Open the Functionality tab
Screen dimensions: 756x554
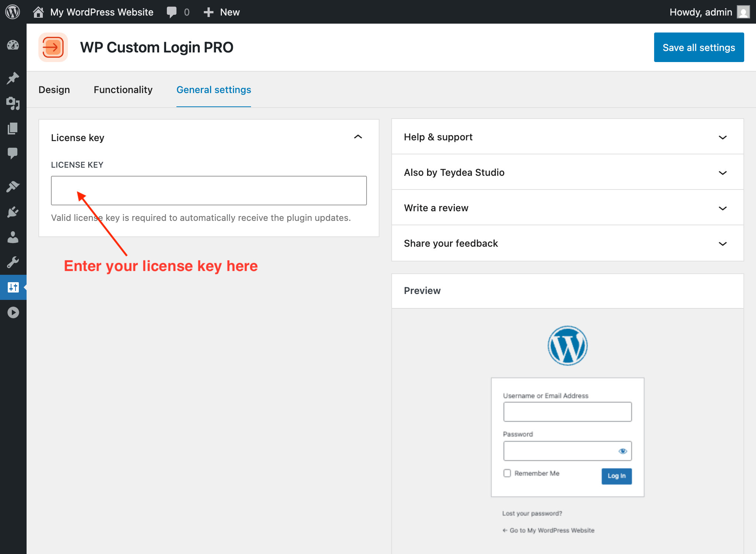click(123, 89)
